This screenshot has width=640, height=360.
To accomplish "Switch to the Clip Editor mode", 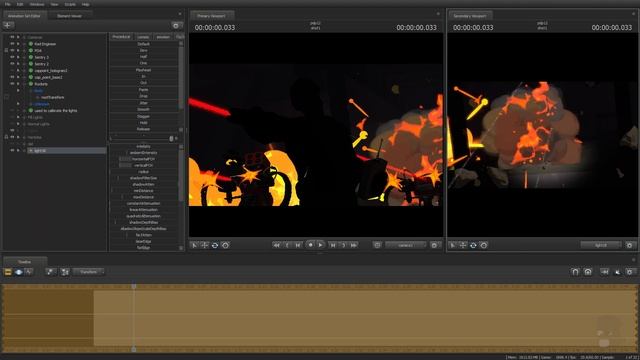I will click(8, 272).
